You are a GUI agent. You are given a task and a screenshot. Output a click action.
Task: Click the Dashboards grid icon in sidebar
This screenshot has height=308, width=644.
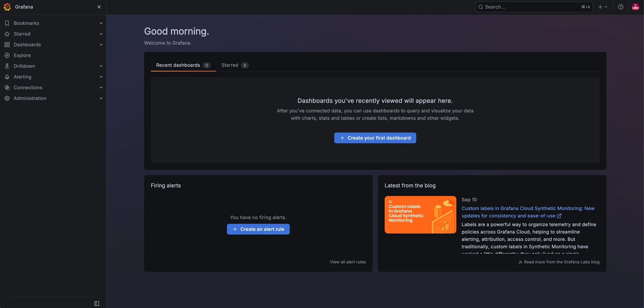7,45
